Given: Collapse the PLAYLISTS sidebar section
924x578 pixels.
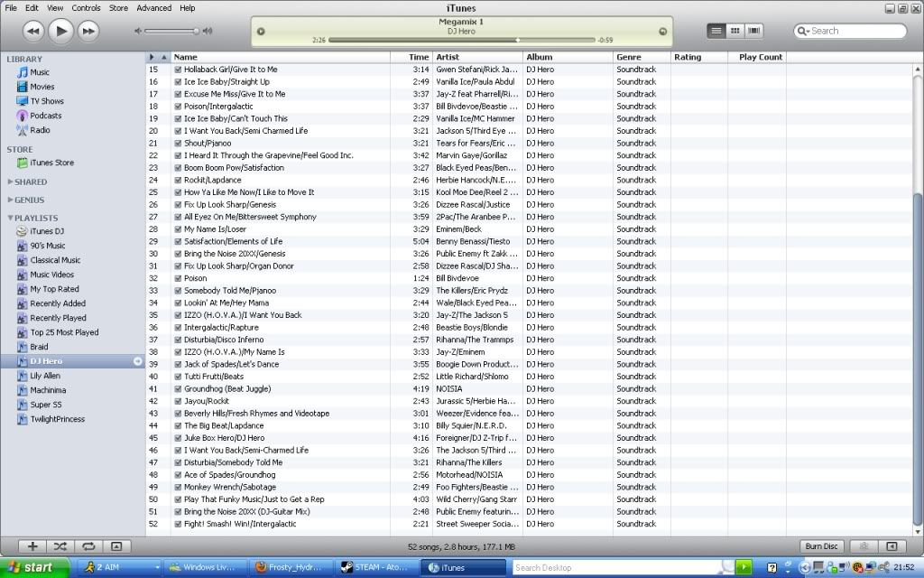Looking at the screenshot, I should click(x=10, y=218).
